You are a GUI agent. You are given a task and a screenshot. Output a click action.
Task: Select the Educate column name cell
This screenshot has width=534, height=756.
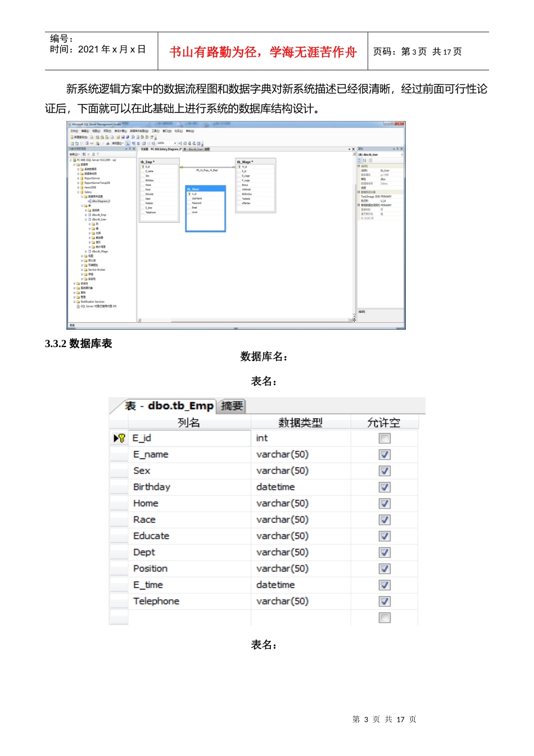(189, 536)
